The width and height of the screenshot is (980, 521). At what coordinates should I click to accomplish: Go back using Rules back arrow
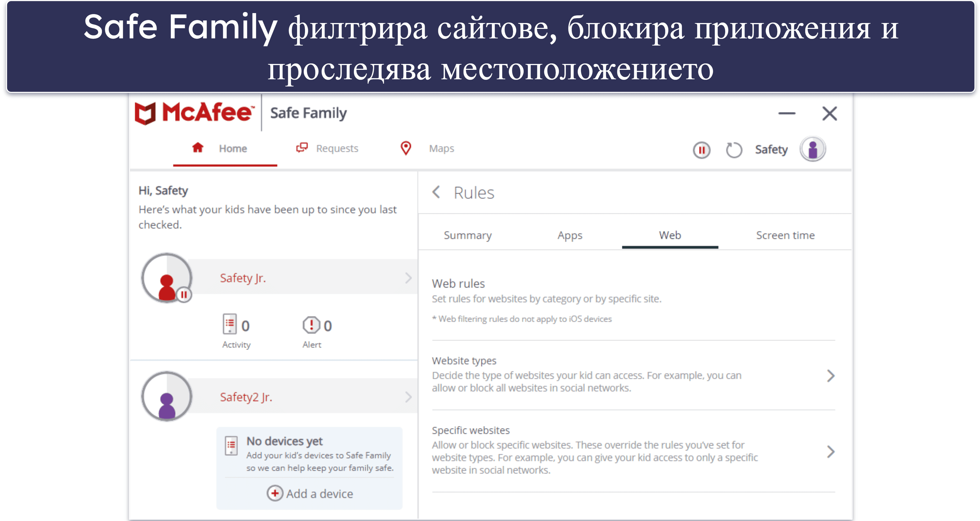point(436,192)
